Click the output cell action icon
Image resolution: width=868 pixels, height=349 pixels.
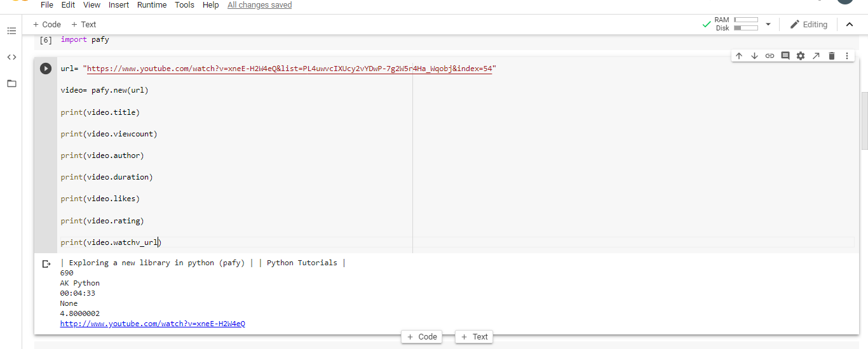[x=46, y=264]
